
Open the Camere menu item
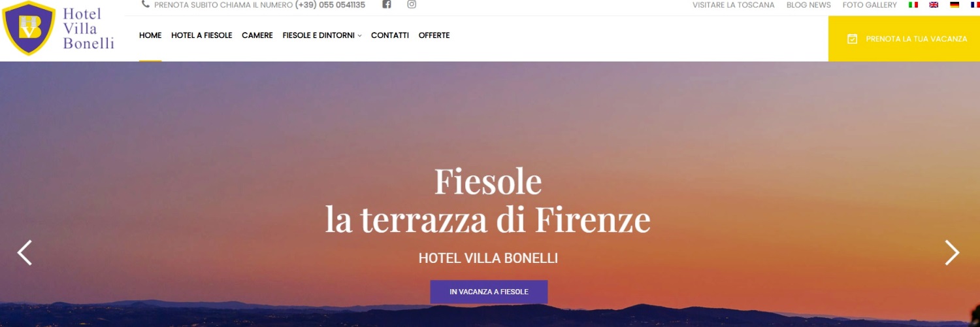pos(257,35)
